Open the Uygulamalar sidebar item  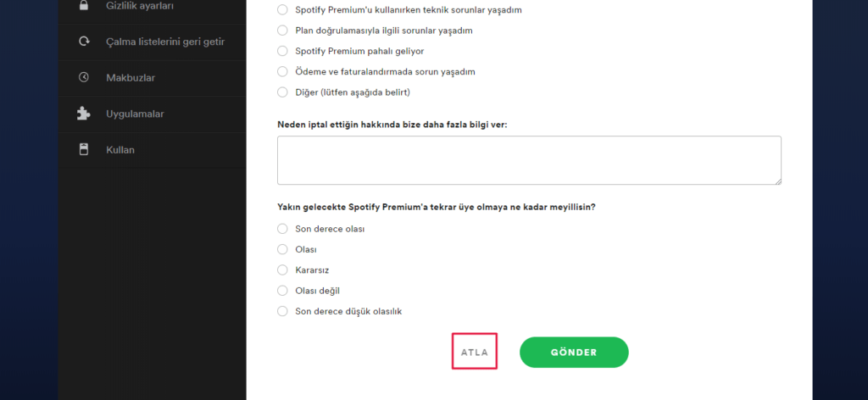click(x=135, y=114)
